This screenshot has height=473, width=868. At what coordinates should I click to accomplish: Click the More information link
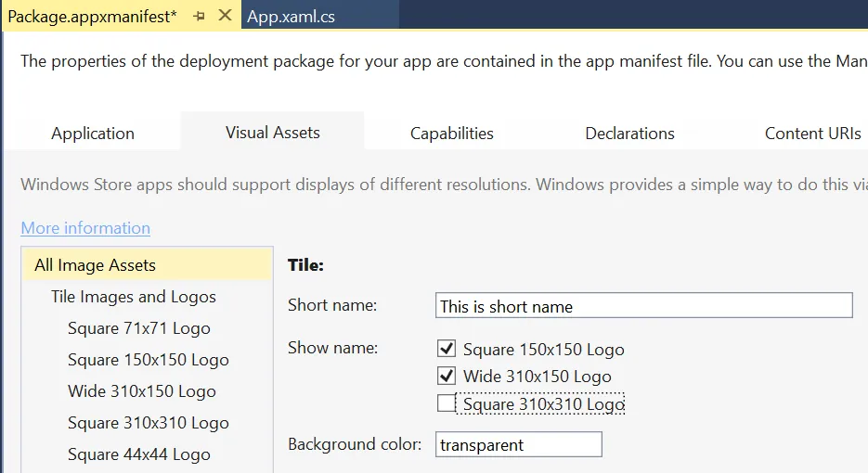pos(85,228)
